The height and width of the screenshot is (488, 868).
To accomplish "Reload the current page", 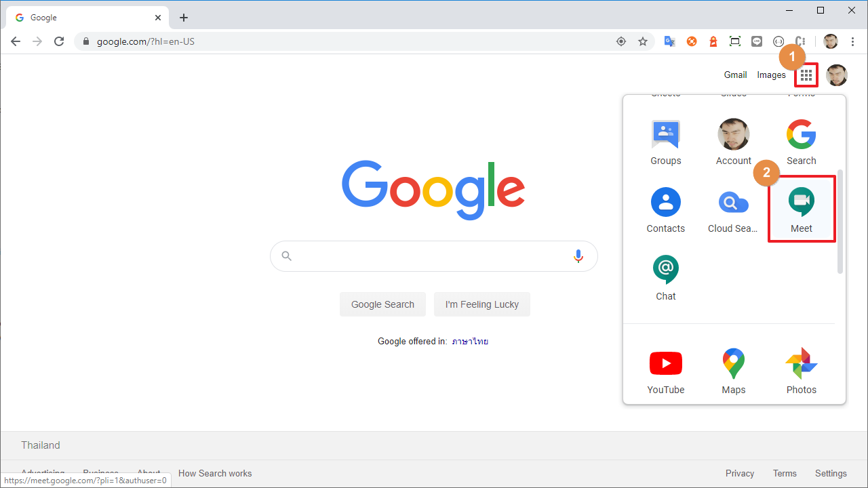I will [x=59, y=41].
